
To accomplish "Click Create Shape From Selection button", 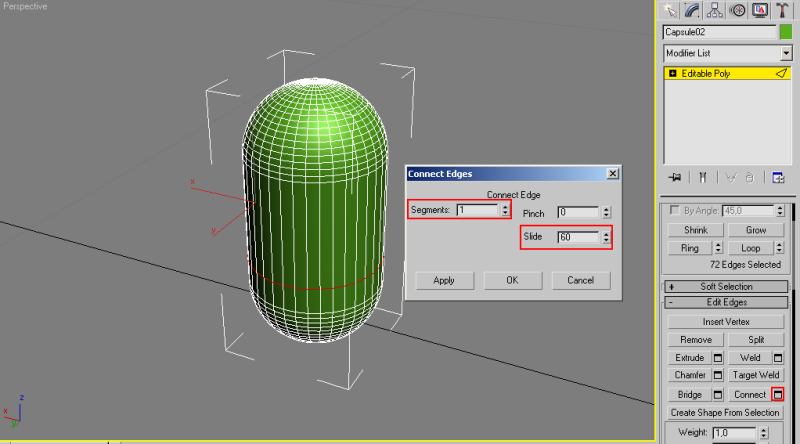I will [x=726, y=412].
